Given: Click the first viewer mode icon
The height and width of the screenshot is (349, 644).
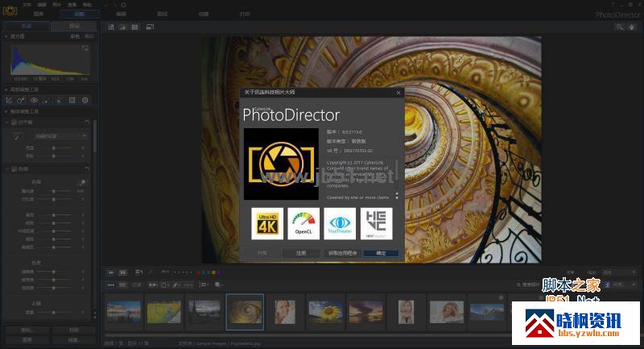Looking at the screenshot, I should (x=111, y=27).
